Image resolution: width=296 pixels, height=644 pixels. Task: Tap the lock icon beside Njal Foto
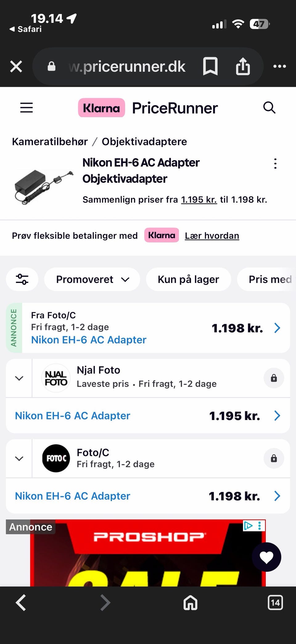click(x=274, y=378)
